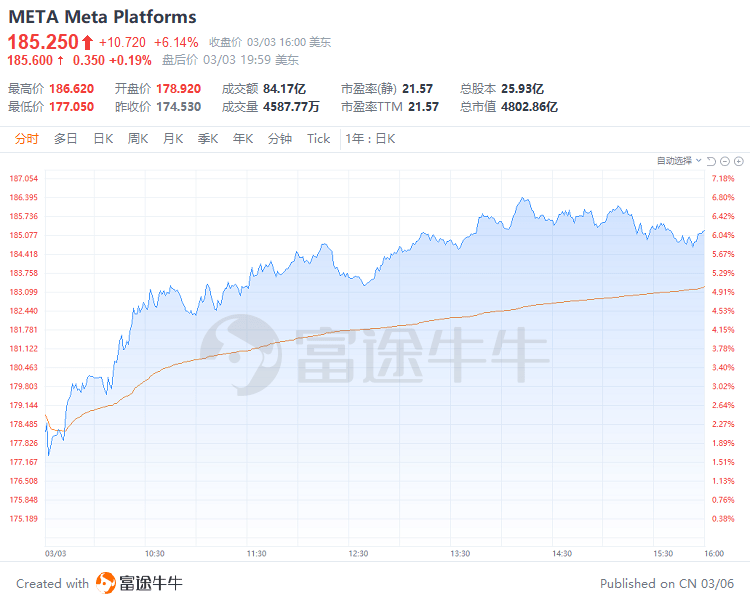Click the 开盘价 value 178.920

tap(178, 88)
